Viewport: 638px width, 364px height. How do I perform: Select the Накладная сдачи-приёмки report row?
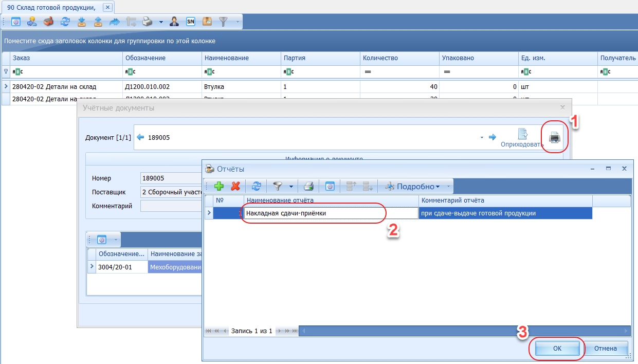pos(329,213)
